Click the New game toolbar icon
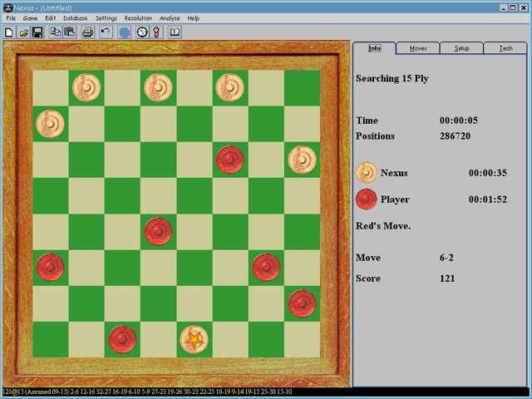Screen dimensions: 532x399 click(x=9, y=32)
